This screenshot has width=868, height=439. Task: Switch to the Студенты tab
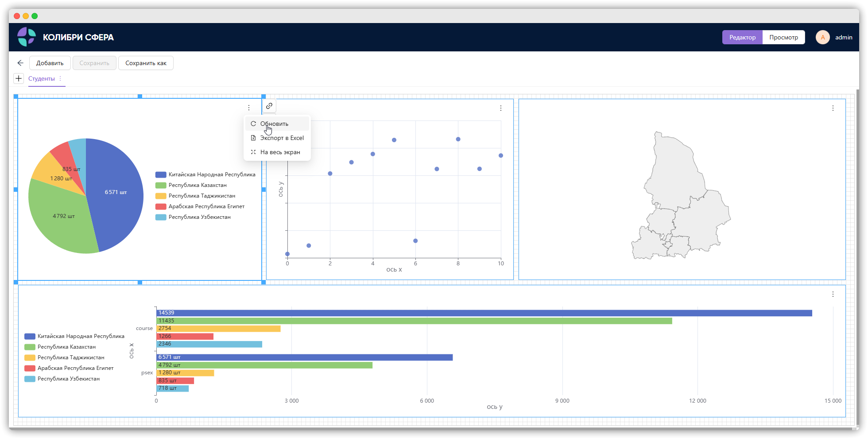[42, 78]
